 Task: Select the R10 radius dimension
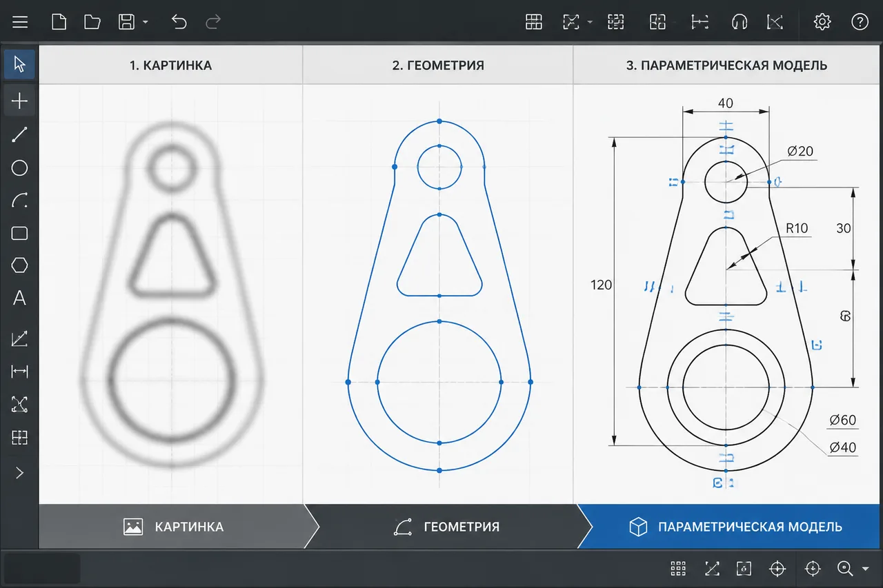pyautogui.click(x=796, y=228)
